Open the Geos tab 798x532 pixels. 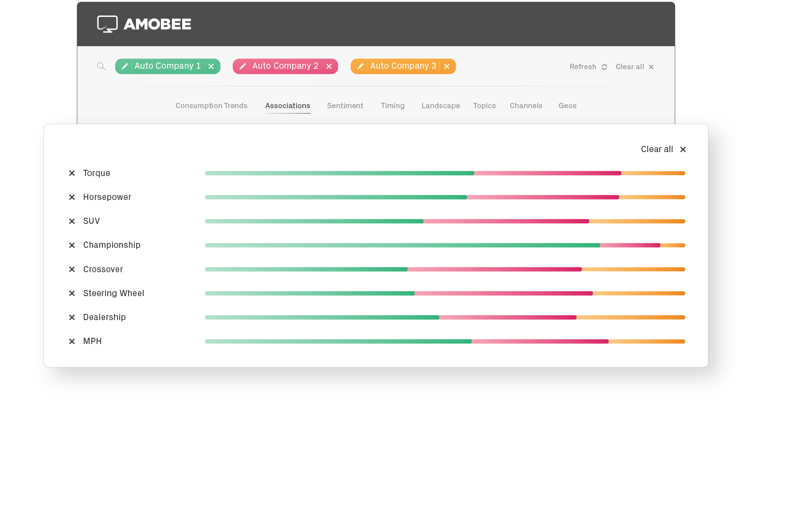(567, 106)
